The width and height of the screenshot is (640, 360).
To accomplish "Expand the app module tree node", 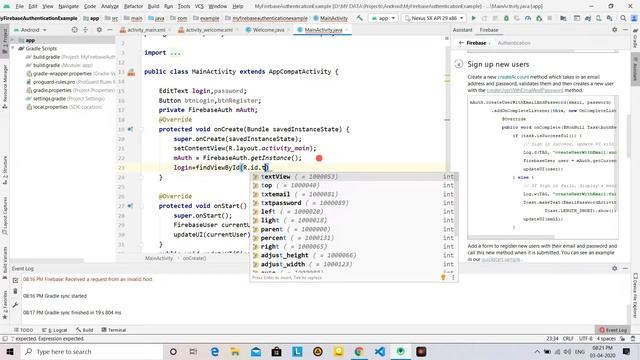I will [x=13, y=40].
